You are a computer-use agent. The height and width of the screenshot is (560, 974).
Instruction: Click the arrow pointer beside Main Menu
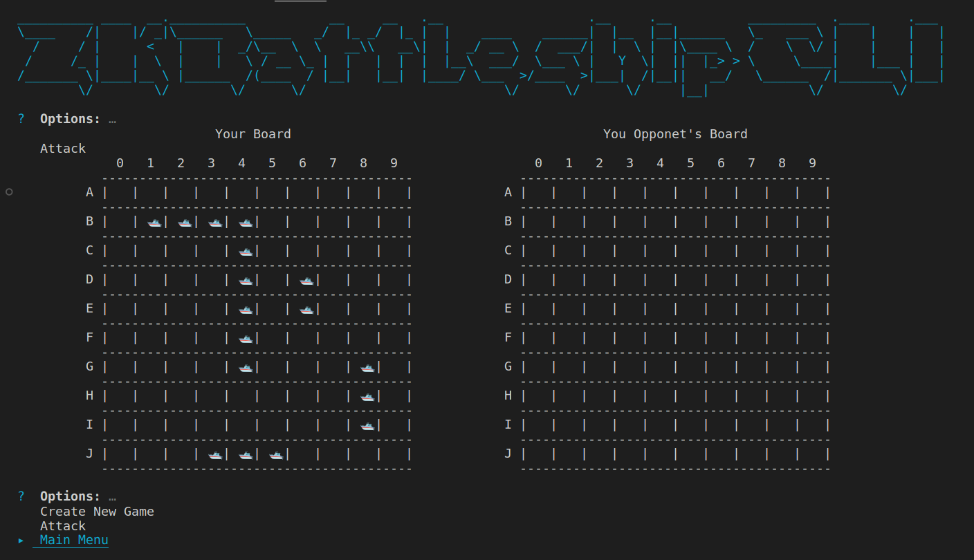(21, 540)
